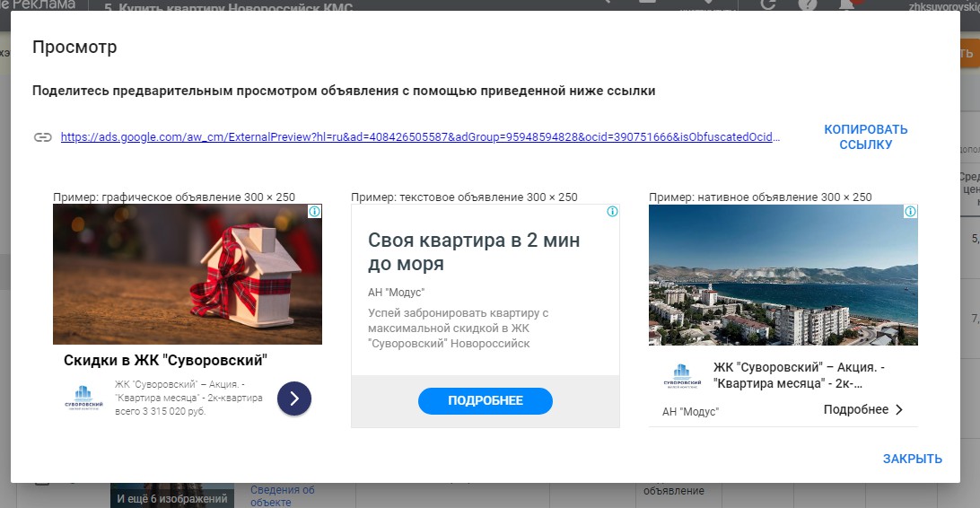Image resolution: width=980 pixels, height=508 pixels.
Task: Click АН "Модус" label in text ad
Action: (397, 292)
